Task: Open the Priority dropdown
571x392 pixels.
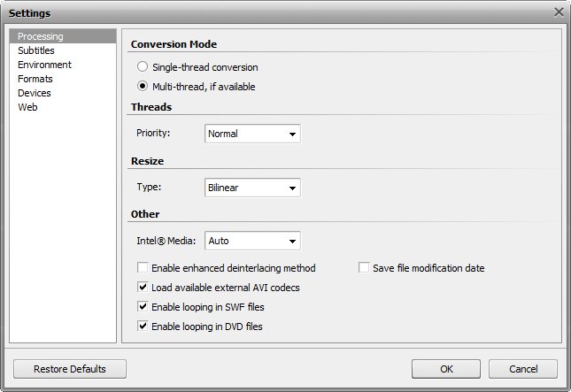Action: (x=252, y=134)
